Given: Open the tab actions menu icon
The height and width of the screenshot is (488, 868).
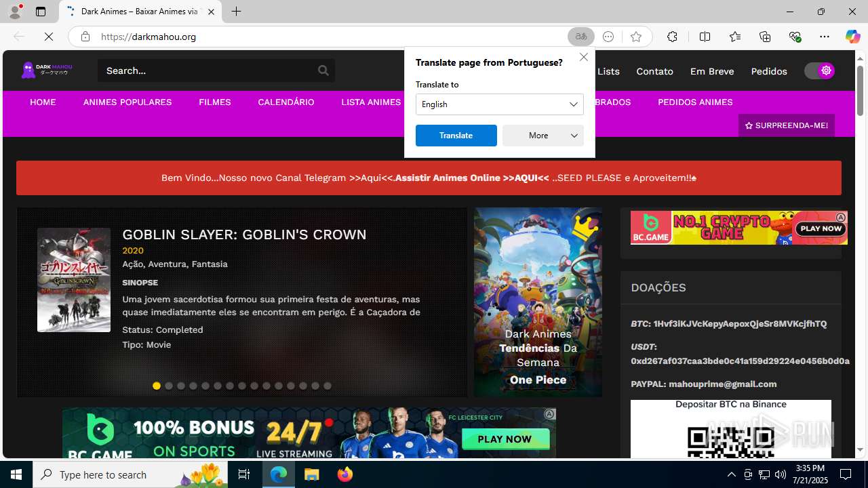Looking at the screenshot, I should [x=41, y=12].
